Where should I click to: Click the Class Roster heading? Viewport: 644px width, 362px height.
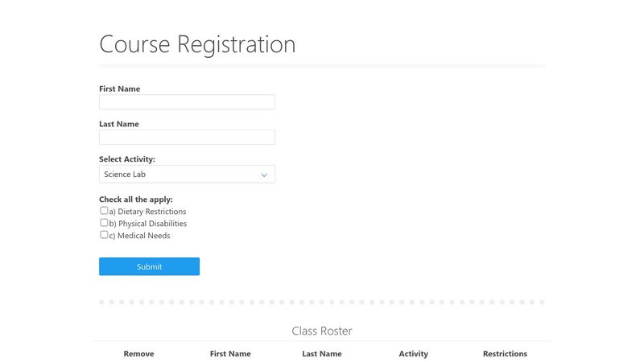tap(322, 331)
